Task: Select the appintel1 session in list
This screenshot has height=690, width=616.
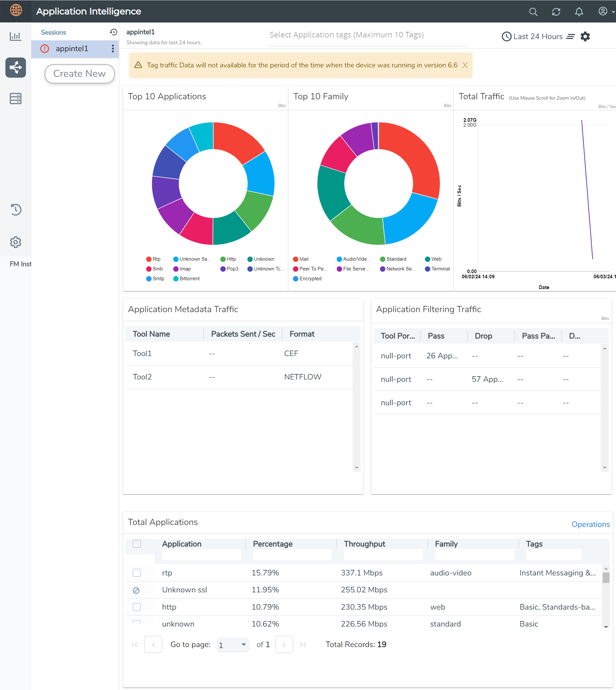Action: point(72,48)
